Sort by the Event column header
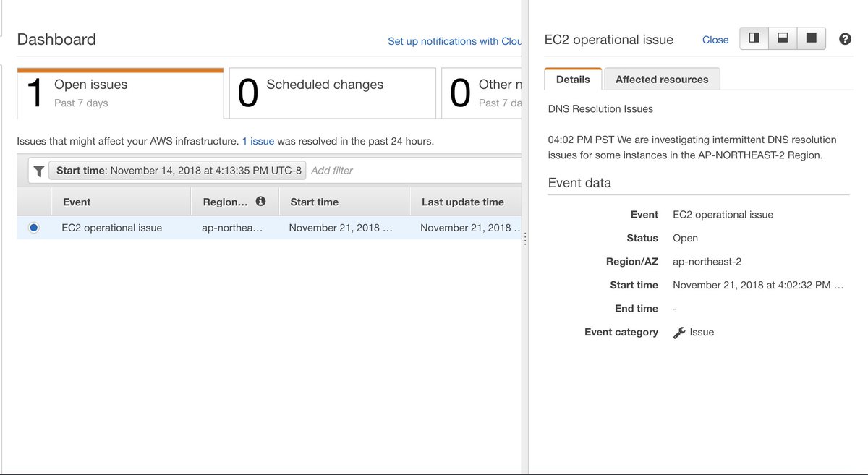868x475 pixels. 122,202
